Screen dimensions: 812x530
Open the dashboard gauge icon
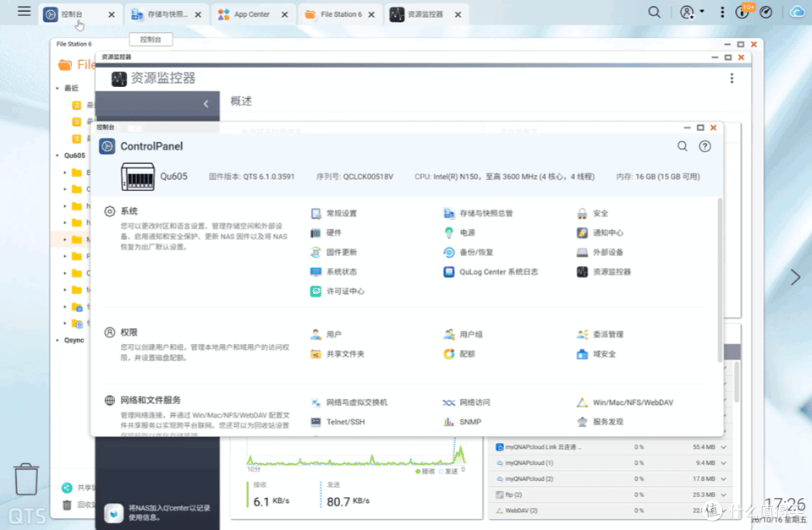766,13
